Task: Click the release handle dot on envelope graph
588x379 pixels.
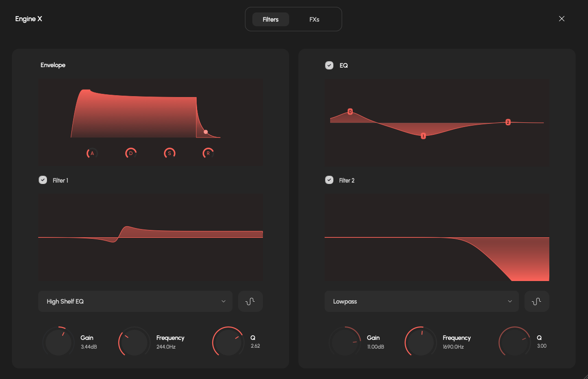Action: [x=206, y=132]
